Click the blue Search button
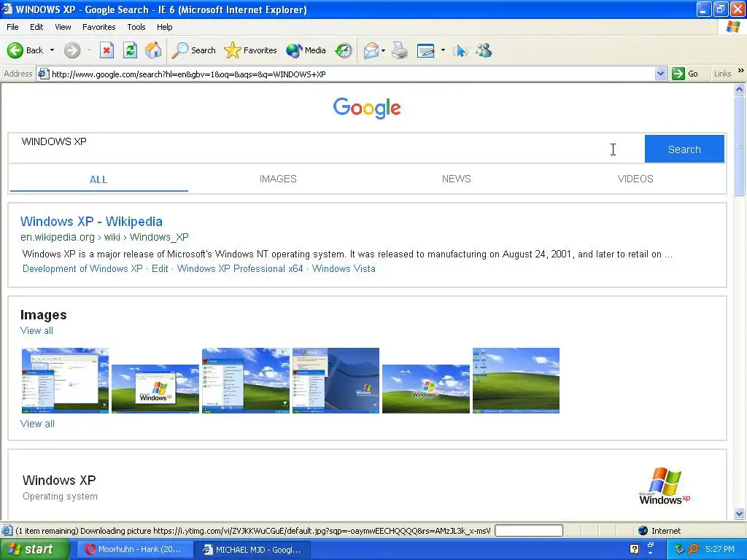Screen dimensions: 747x560 (684, 149)
